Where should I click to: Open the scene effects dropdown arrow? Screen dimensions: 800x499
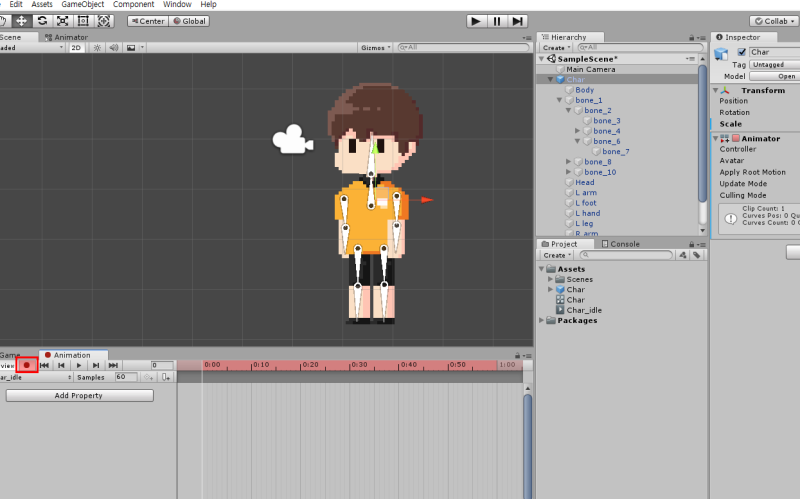(x=142, y=47)
